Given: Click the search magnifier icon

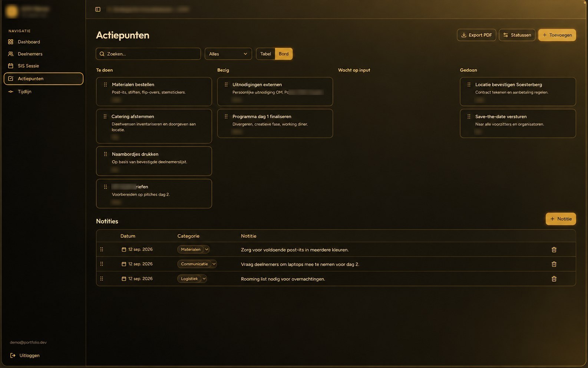Looking at the screenshot, I should point(102,54).
